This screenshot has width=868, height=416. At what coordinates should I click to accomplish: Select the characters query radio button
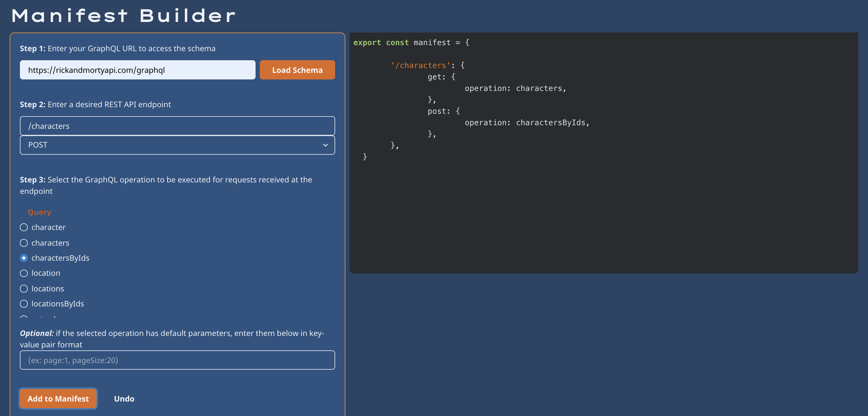click(x=24, y=243)
